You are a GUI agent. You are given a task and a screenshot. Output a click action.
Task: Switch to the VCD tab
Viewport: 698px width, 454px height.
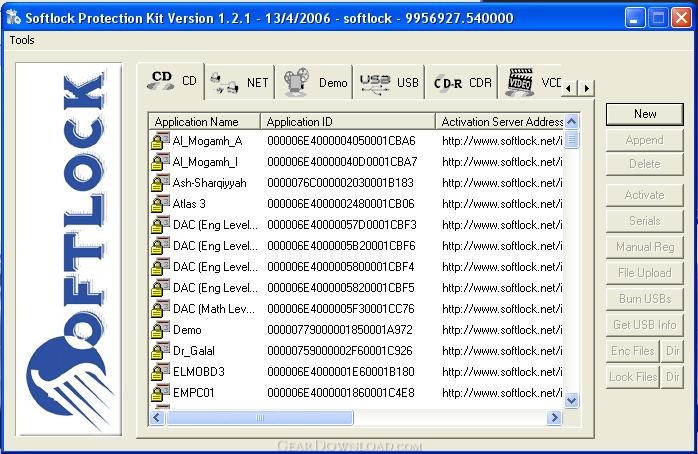(x=531, y=83)
